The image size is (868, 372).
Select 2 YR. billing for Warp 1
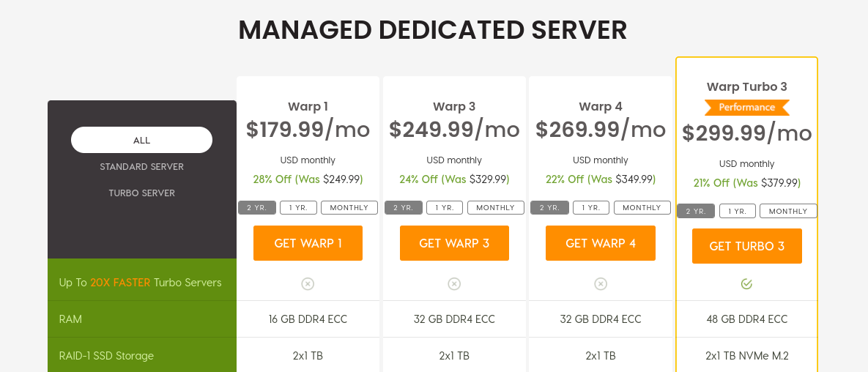(256, 208)
